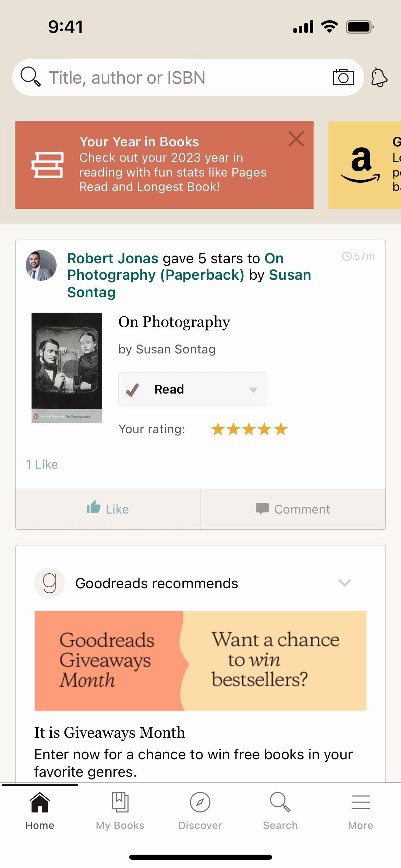Tap the Goodreads 'g' logo avatar
Image resolution: width=401 pixels, height=868 pixels.
[49, 583]
